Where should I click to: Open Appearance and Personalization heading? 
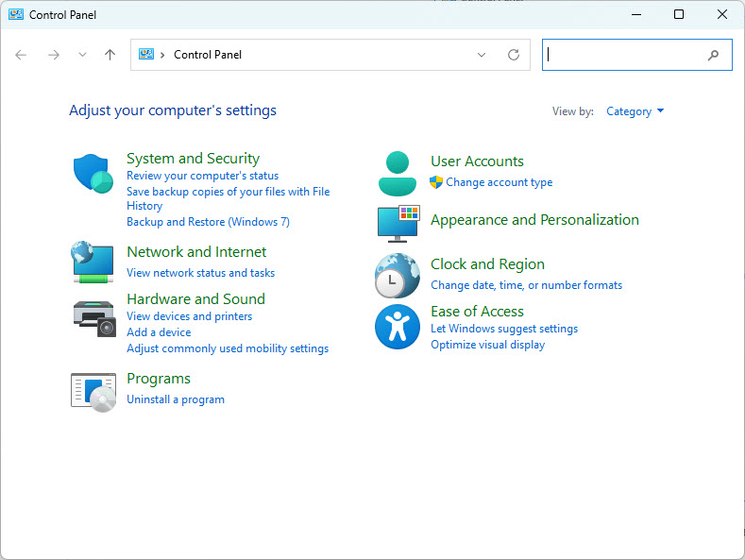pos(534,220)
